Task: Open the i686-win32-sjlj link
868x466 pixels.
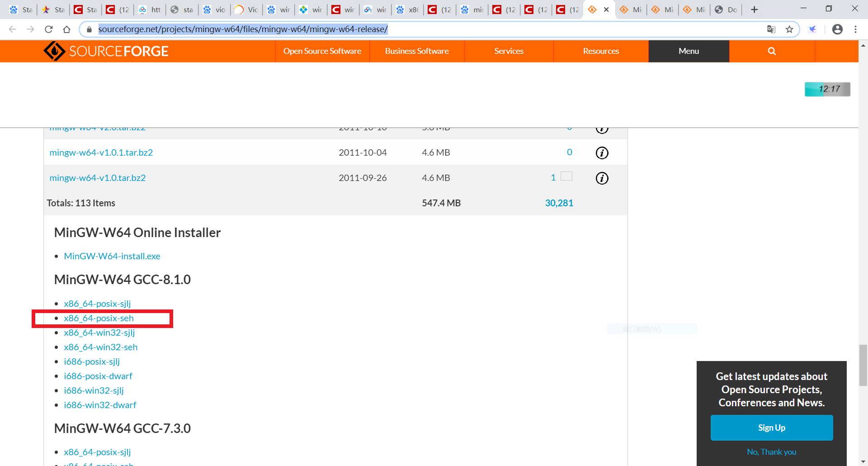Action: point(94,390)
